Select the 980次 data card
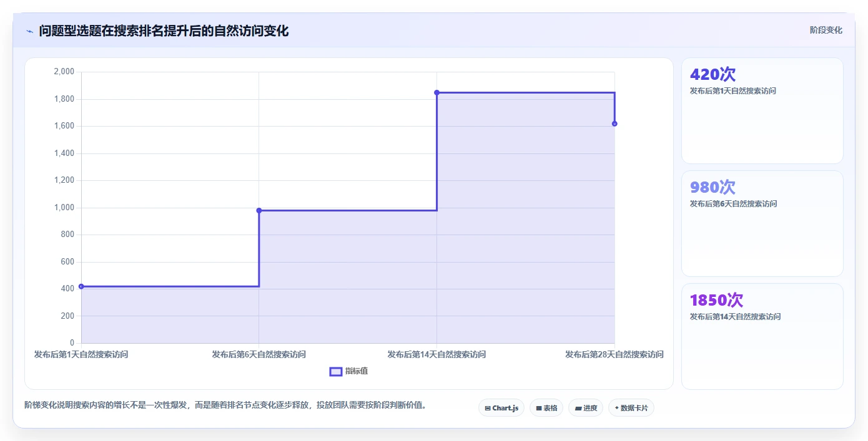Screen dimensions: 868x441 [x=762, y=224]
